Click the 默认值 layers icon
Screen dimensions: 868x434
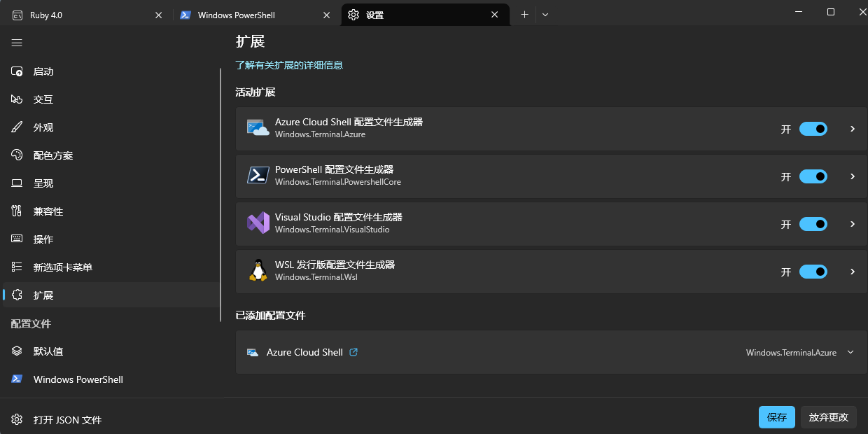pyautogui.click(x=17, y=351)
